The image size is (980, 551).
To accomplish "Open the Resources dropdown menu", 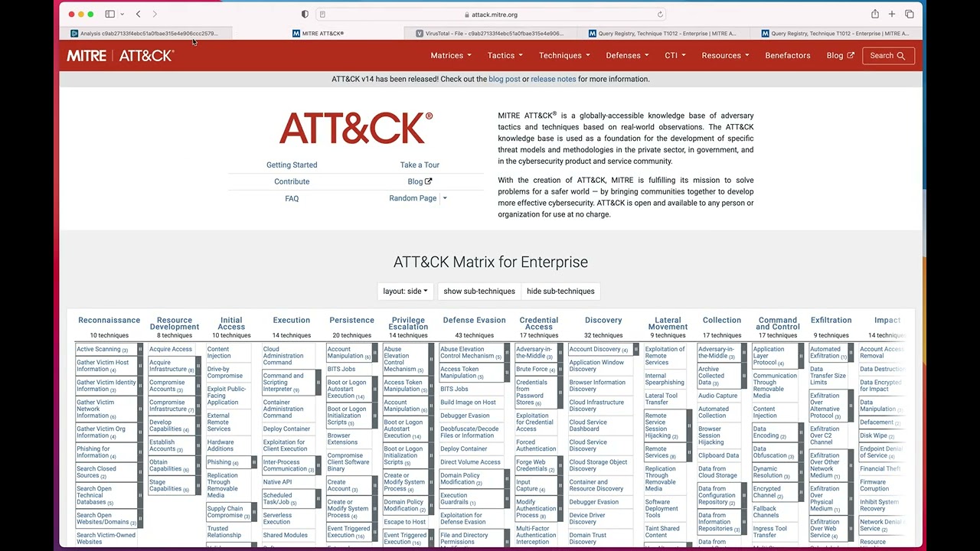I will point(725,55).
